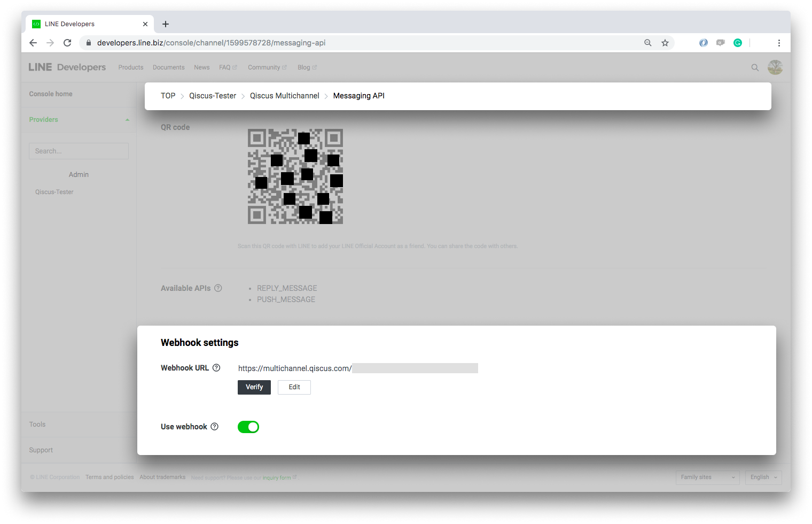The image size is (812, 524).
Task: Go back with the browser back arrow
Action: pyautogui.click(x=33, y=43)
